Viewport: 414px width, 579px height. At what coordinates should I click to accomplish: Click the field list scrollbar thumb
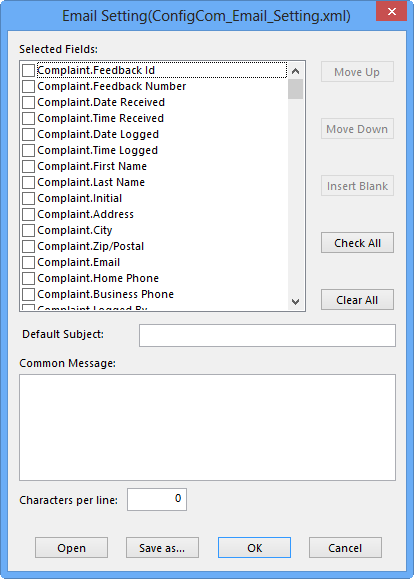[x=295, y=89]
